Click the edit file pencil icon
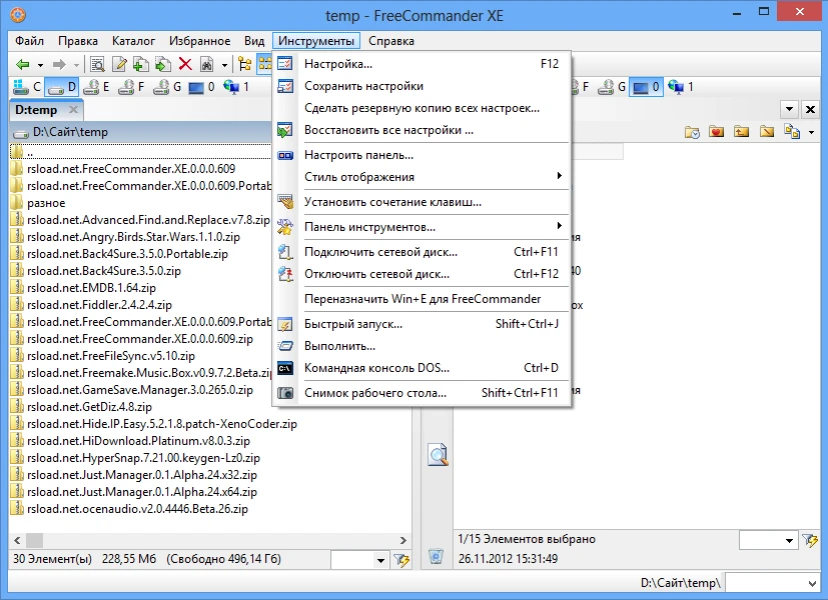828x600 pixels. [x=119, y=65]
